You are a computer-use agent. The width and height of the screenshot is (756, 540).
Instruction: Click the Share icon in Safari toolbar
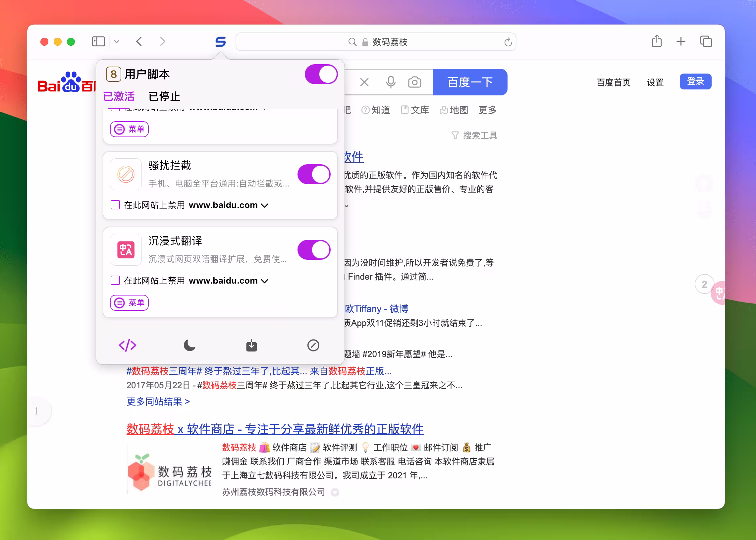[x=657, y=41]
